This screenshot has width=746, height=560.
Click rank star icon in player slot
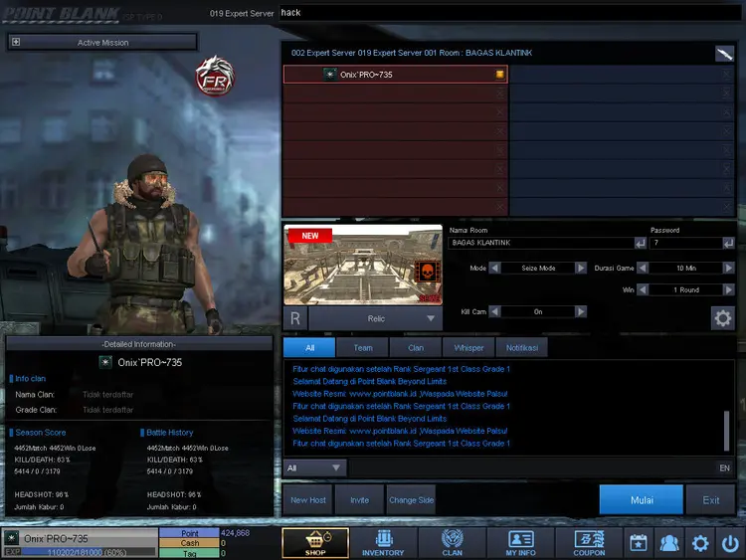tap(329, 75)
